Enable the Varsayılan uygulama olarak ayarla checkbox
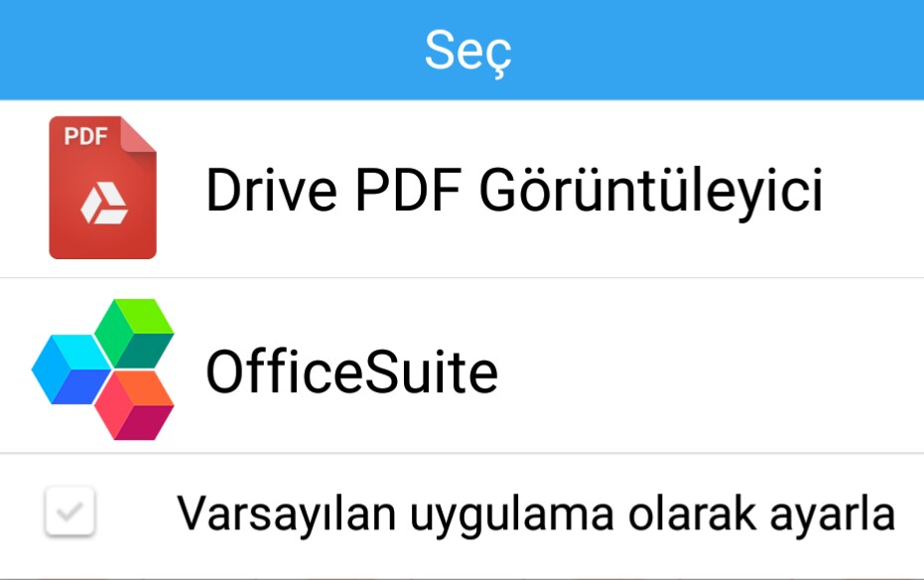 (69, 511)
